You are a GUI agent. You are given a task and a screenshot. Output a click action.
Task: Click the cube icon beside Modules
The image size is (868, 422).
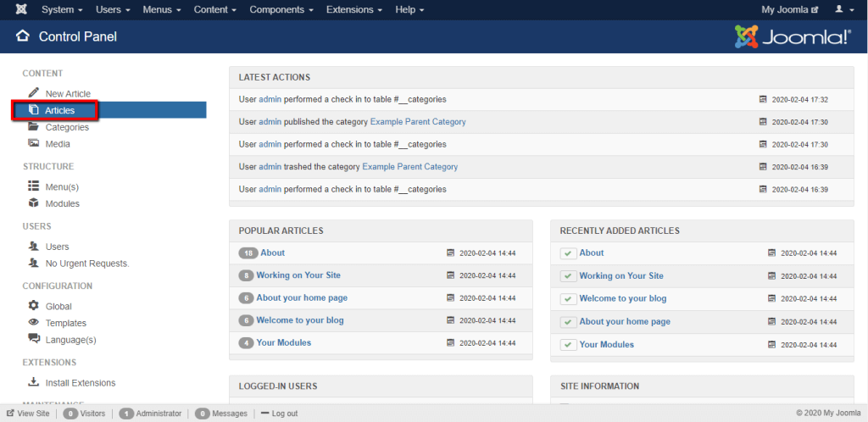click(x=34, y=203)
